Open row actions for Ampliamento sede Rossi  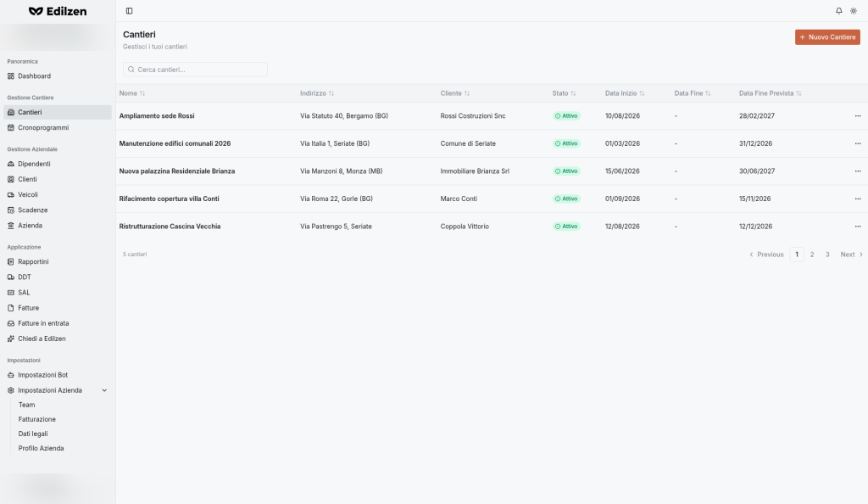tap(858, 115)
